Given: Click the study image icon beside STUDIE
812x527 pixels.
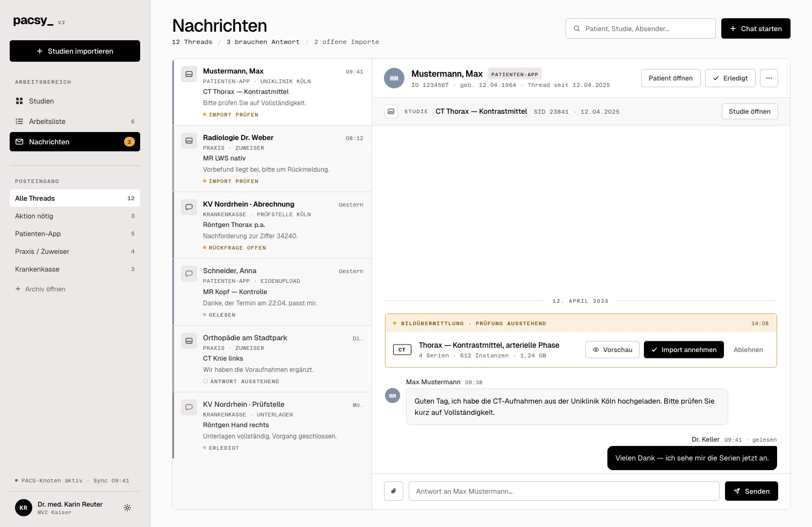Looking at the screenshot, I should [391, 112].
